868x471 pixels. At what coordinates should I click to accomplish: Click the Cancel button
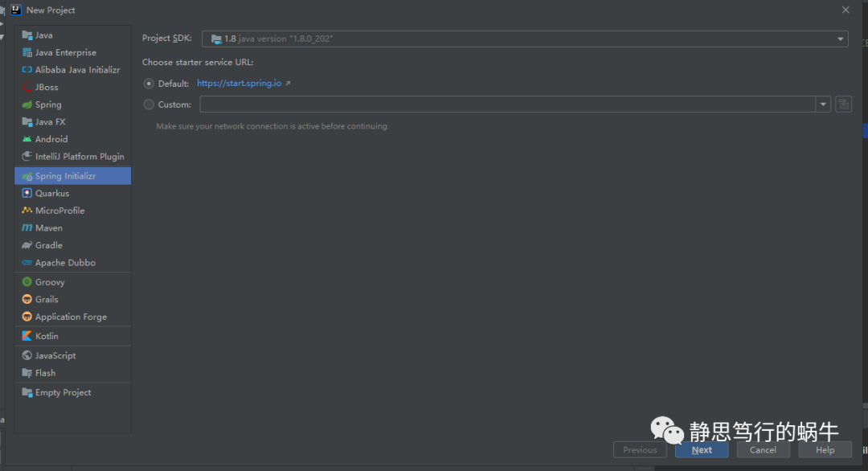[x=763, y=450]
